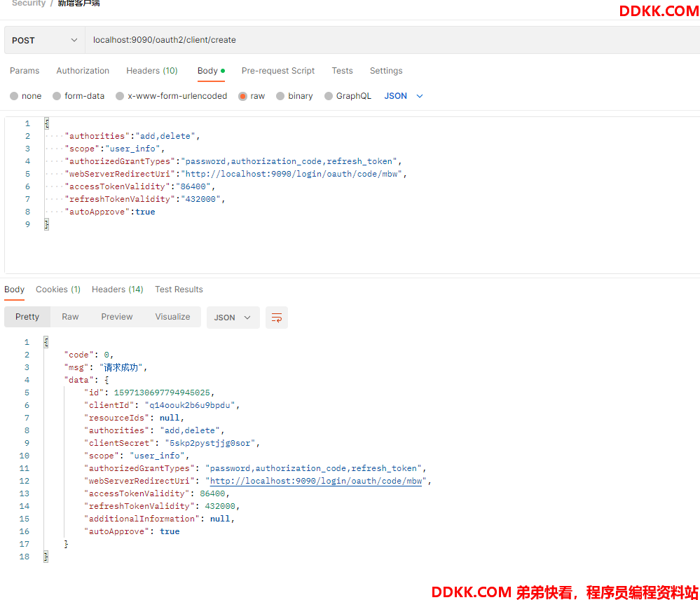
Task: Click the "accessTokenValidity":"86400" request line
Action: 139,186
